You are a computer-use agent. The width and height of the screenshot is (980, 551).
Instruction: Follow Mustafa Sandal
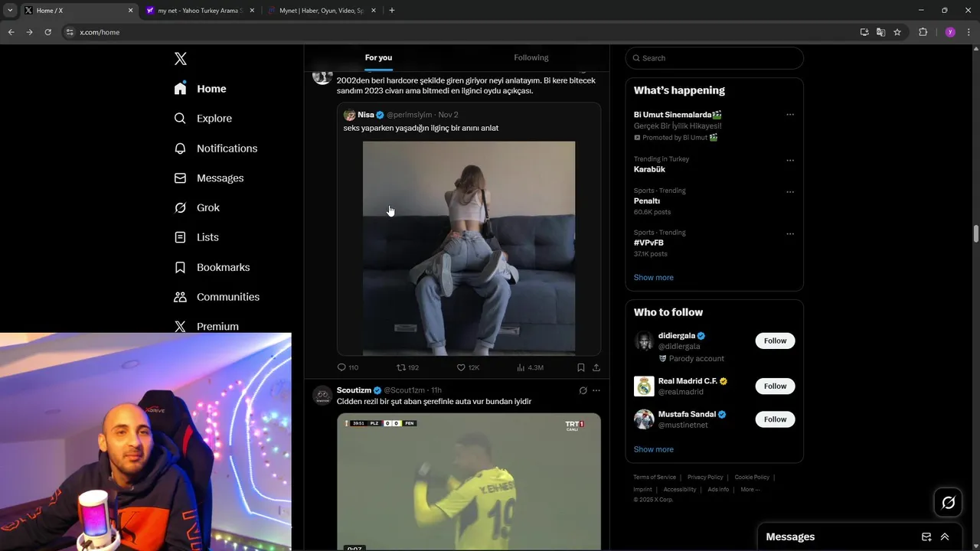[x=775, y=419]
